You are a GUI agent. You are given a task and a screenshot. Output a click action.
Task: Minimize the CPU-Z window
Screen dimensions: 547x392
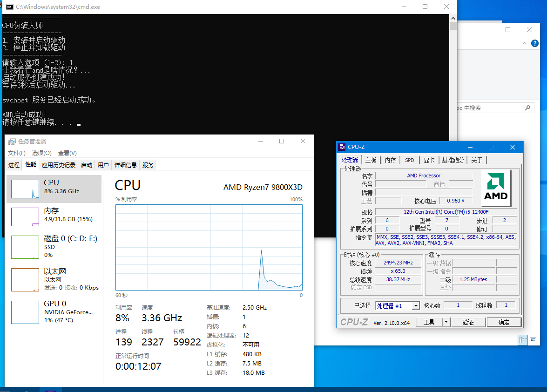470,147
